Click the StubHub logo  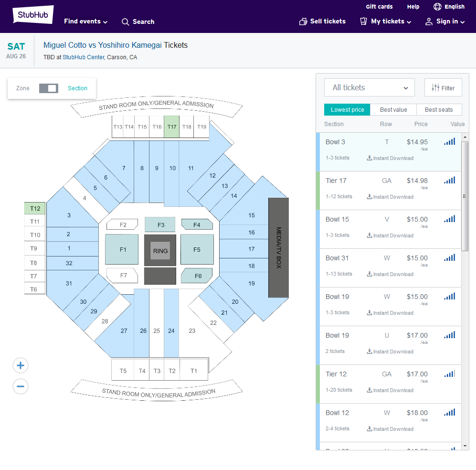point(33,15)
